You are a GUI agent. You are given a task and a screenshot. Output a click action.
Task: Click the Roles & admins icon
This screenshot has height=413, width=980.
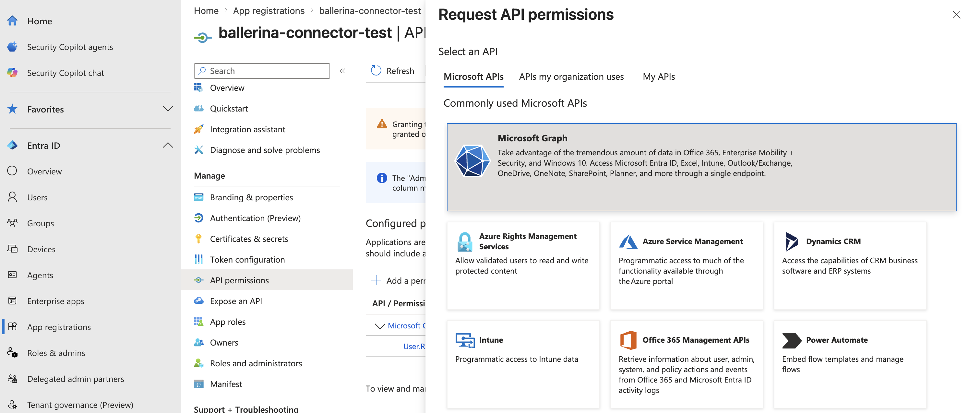pyautogui.click(x=12, y=352)
